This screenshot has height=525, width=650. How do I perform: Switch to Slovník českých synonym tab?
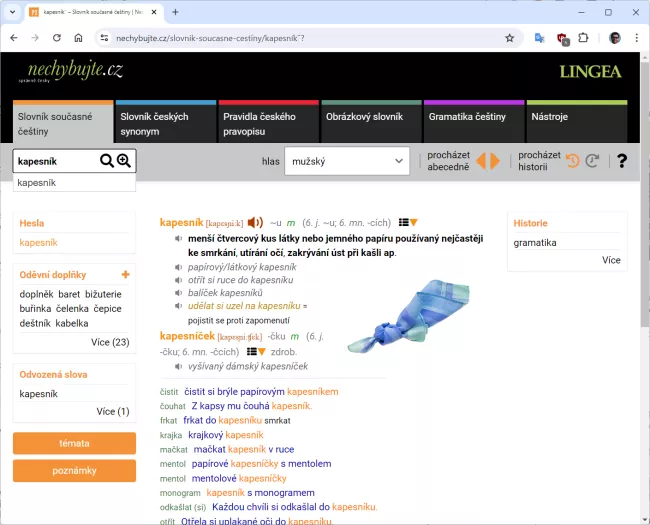[x=164, y=123]
